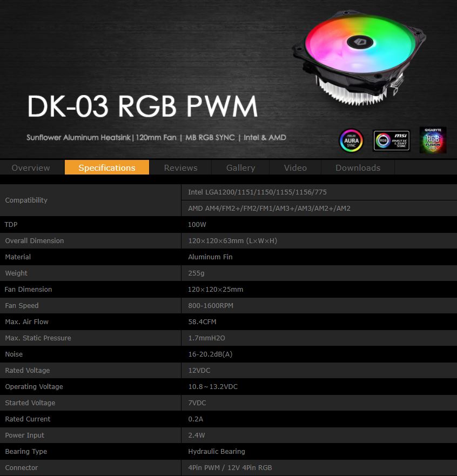
Task: Click the Fan Speed 800-1600RPM value
Action: [211, 305]
